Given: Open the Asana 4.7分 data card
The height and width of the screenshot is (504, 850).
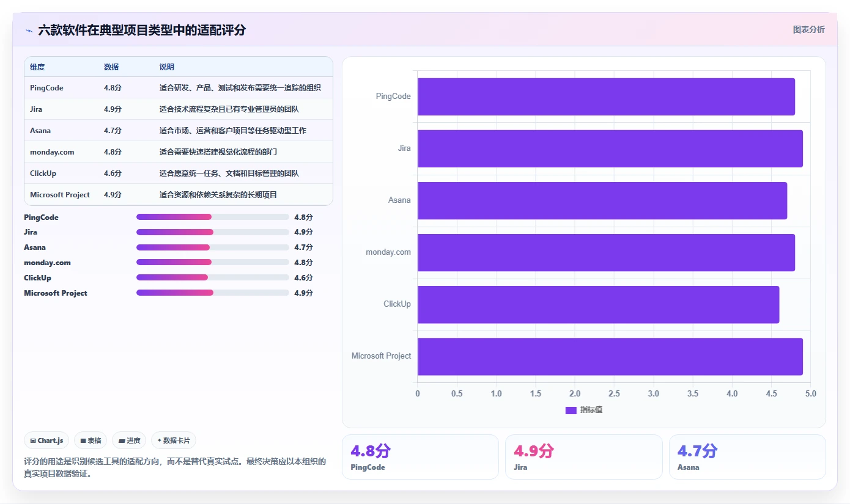Looking at the screenshot, I should pyautogui.click(x=747, y=457).
